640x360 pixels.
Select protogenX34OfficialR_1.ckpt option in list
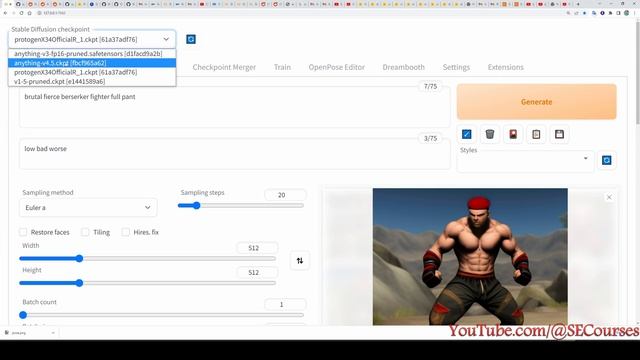tap(92, 72)
